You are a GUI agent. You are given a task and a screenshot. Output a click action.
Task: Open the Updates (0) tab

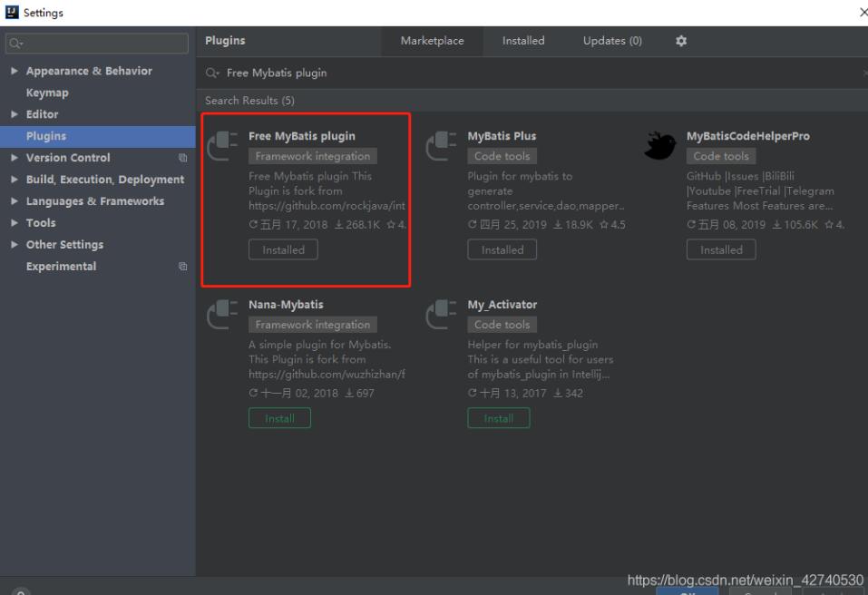pos(612,41)
